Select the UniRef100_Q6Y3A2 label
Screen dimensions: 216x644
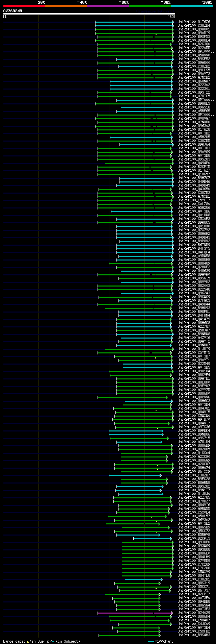[194, 520]
